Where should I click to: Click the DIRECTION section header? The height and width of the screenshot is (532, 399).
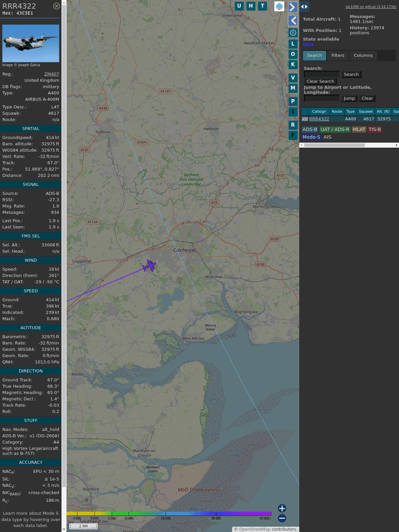coord(31,371)
